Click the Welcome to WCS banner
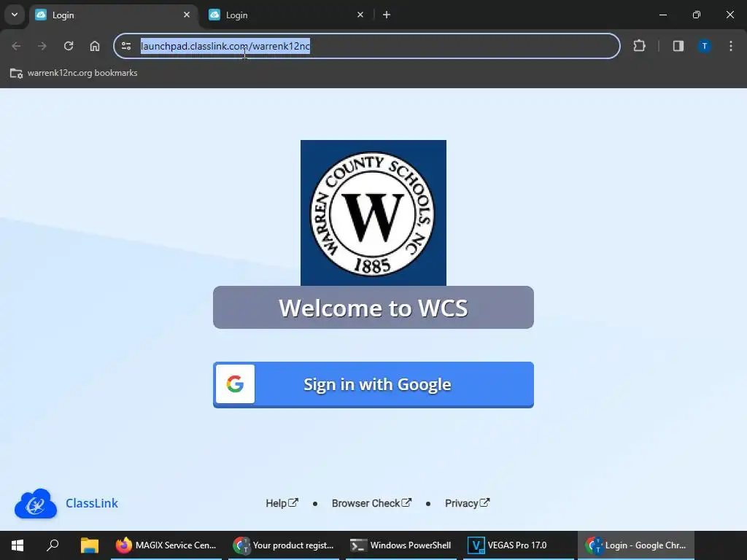747x560 pixels. point(373,307)
